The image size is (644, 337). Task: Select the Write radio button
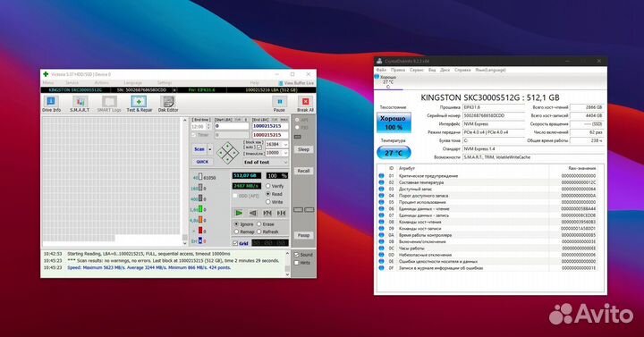[268, 202]
